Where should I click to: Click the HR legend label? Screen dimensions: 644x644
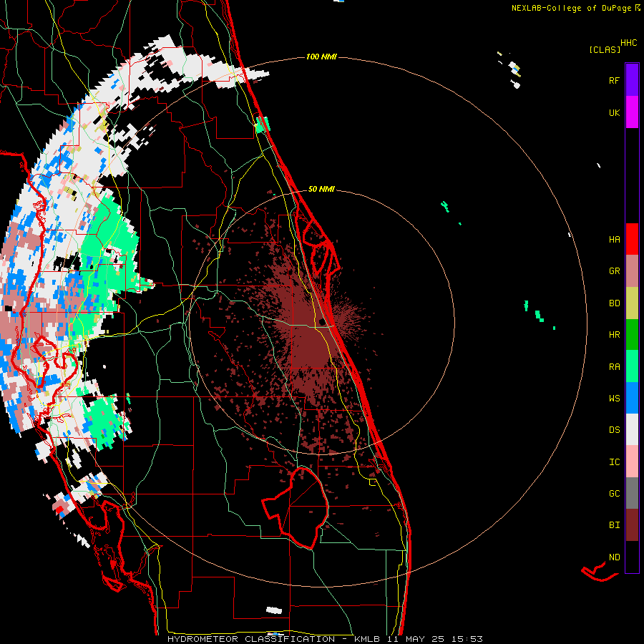[x=614, y=335]
